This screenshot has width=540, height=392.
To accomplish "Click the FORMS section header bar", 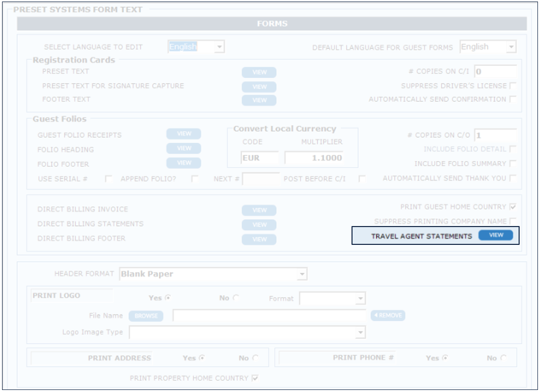I will (272, 24).
